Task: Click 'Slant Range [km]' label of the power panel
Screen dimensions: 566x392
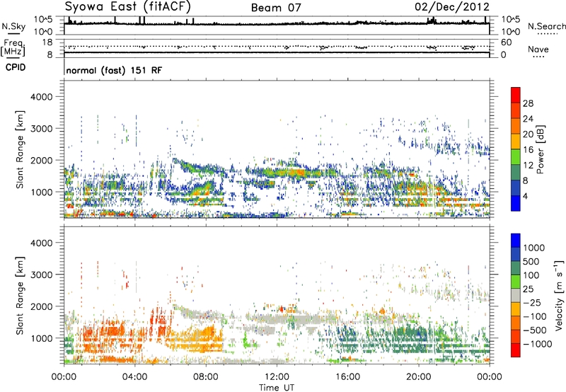Action: pos(20,149)
